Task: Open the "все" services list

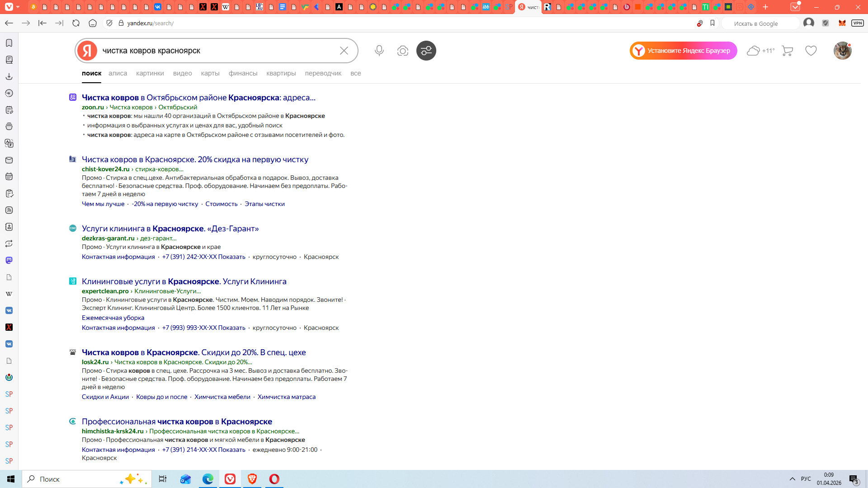Action: click(x=355, y=73)
